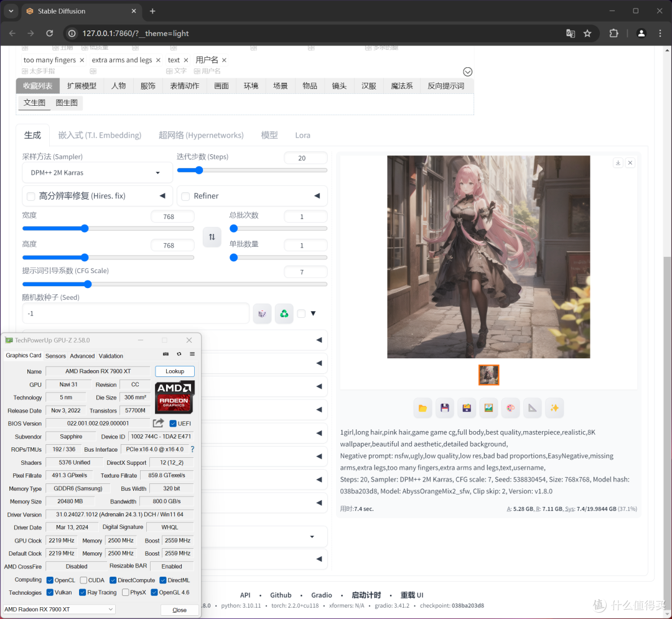Image resolution: width=672 pixels, height=619 pixels.
Task: Send image to img2img picture icon
Action: [x=488, y=408]
